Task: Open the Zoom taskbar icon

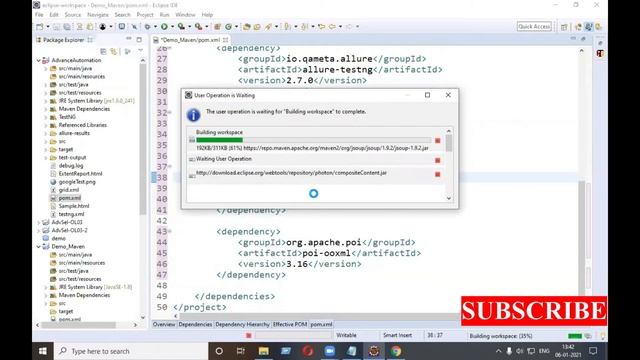Action: click(x=329, y=351)
